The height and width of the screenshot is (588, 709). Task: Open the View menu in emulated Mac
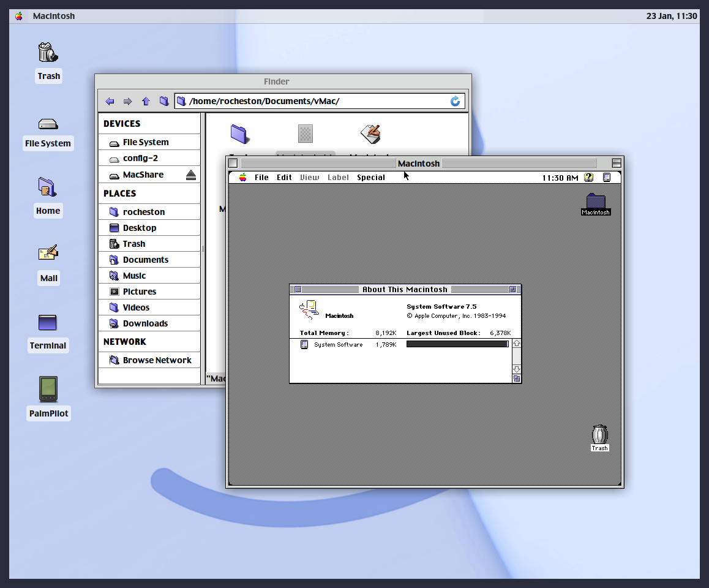tap(310, 178)
